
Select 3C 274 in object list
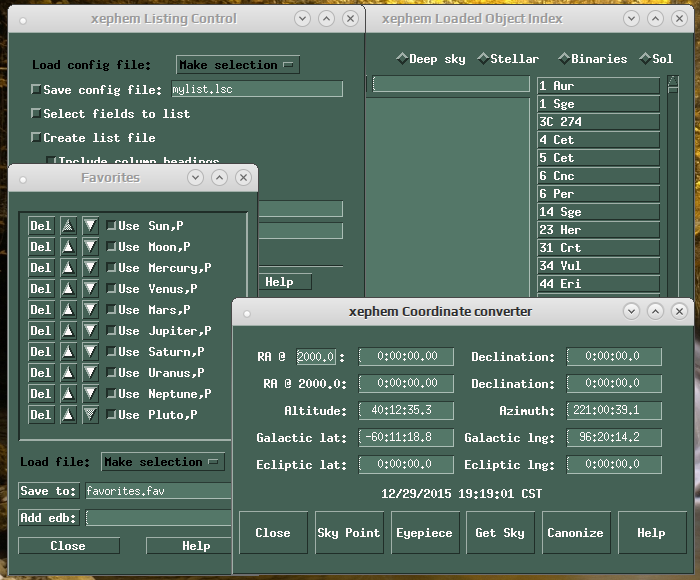(x=598, y=121)
